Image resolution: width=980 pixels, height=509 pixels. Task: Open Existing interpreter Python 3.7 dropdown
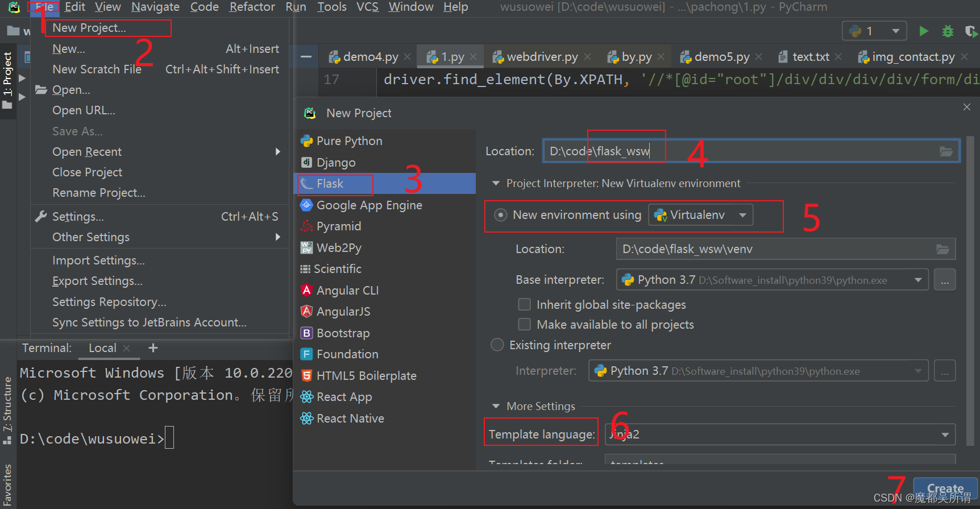758,371
